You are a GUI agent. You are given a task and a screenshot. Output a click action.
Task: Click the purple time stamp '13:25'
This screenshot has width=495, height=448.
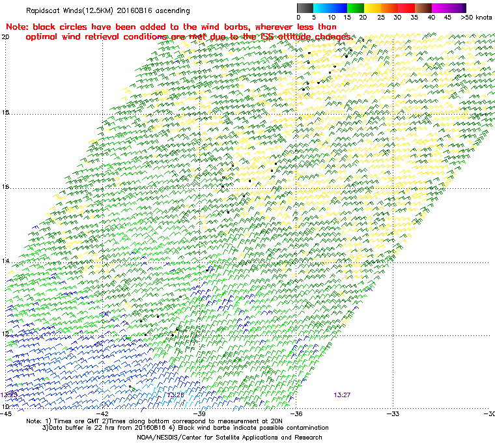click(9, 395)
